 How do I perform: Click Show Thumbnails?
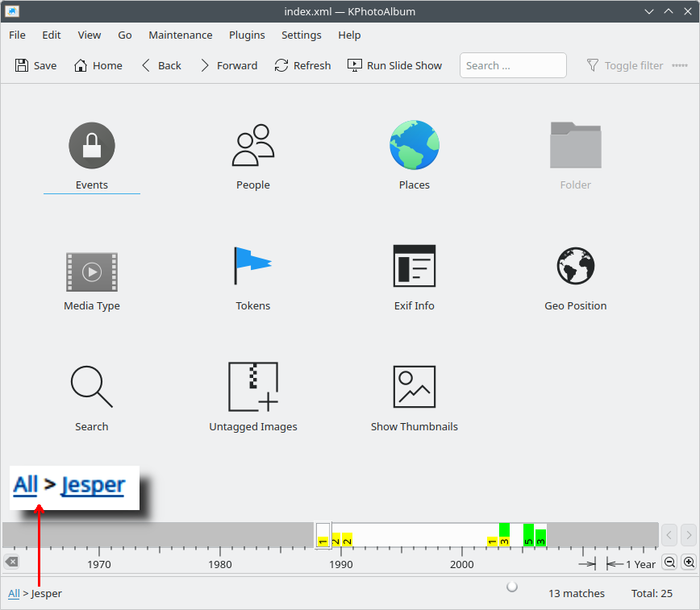pos(415,399)
